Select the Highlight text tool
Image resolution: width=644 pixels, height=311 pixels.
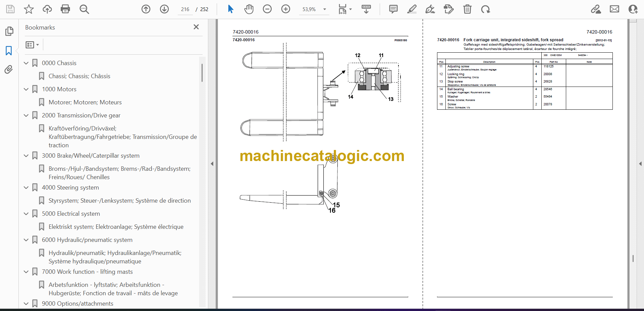(x=412, y=9)
